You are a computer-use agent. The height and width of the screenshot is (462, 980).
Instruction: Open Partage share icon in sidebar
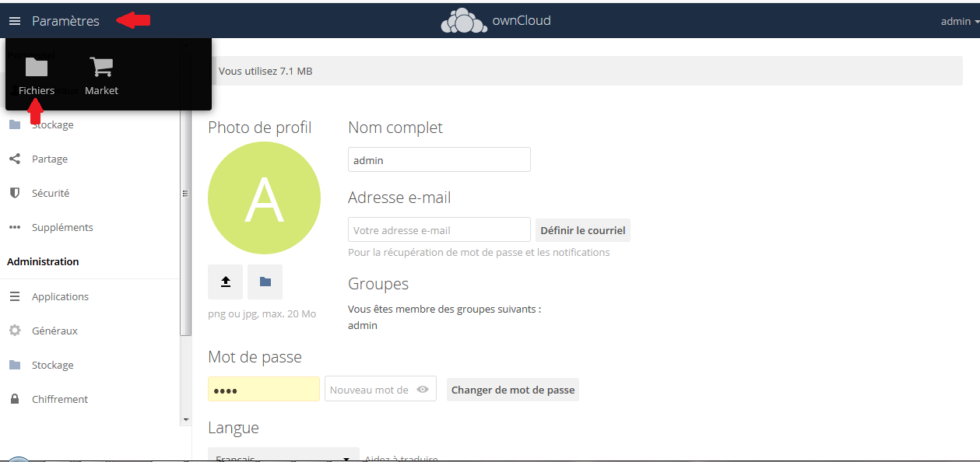pos(15,159)
